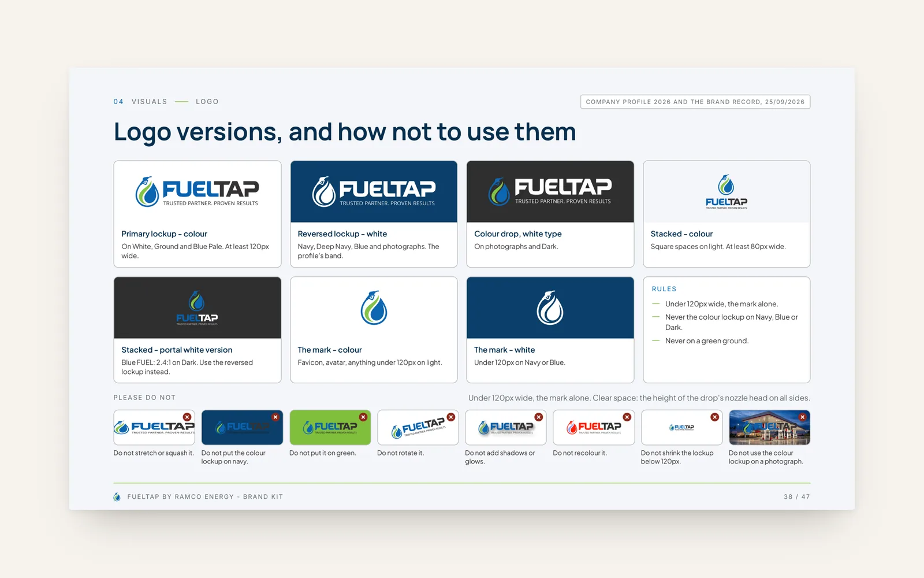924x578 pixels.
Task: Click the RULES heading
Action: [664, 289]
